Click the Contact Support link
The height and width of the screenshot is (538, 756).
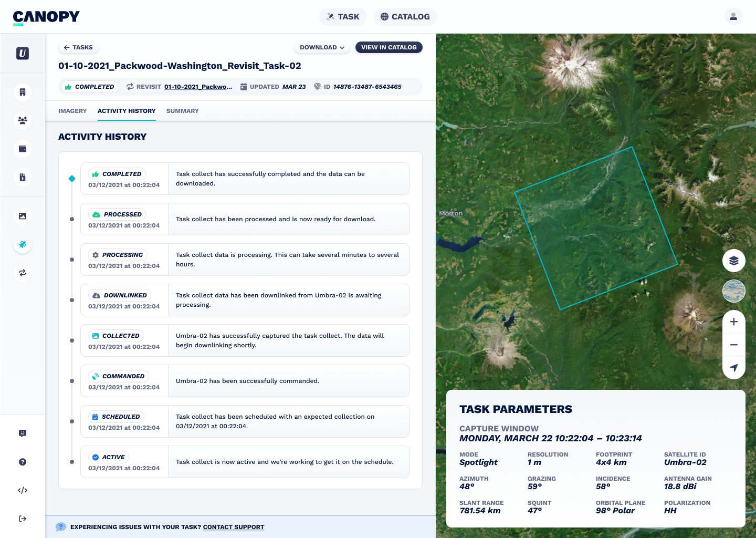pyautogui.click(x=234, y=527)
